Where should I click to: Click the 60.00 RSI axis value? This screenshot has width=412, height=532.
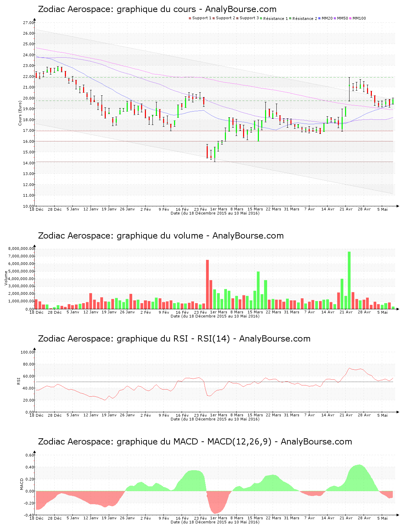(x=28, y=376)
